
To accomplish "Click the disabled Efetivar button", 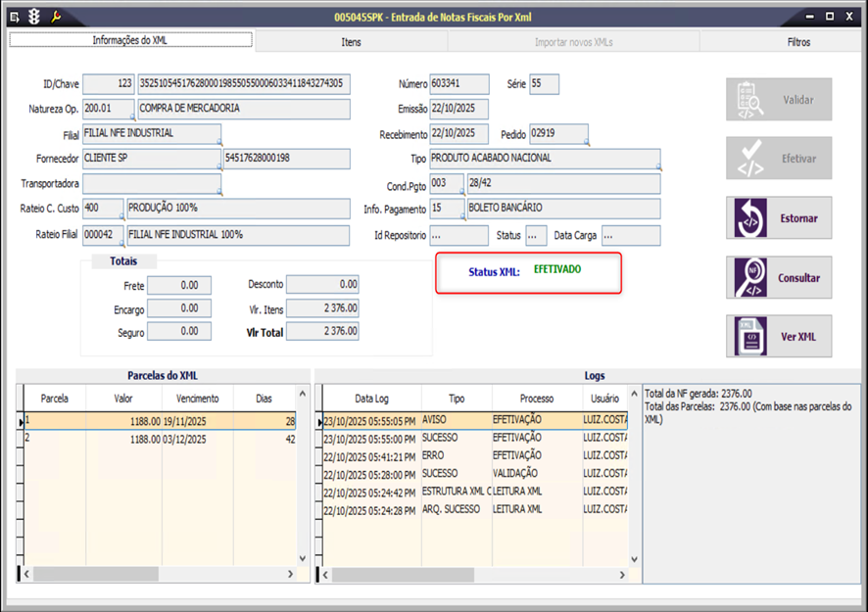I will point(779,159).
